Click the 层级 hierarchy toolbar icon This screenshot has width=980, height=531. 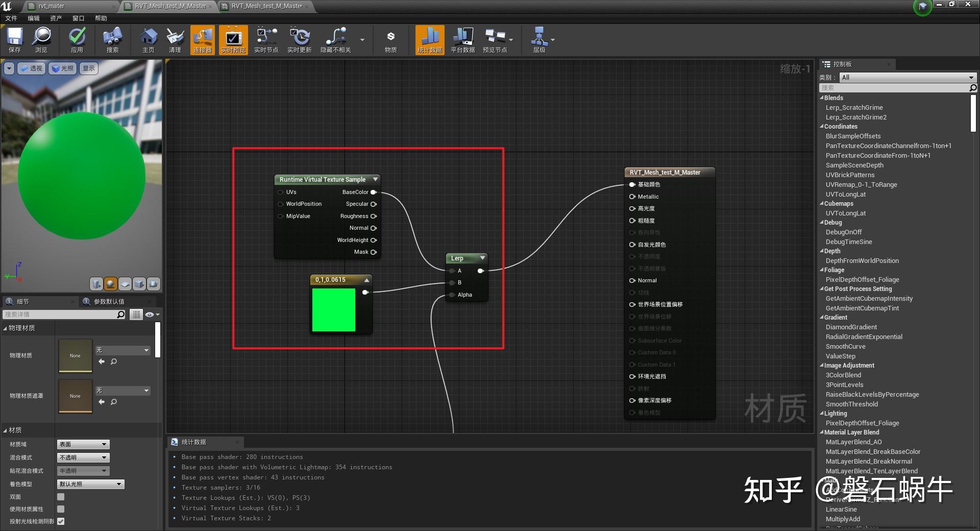540,40
